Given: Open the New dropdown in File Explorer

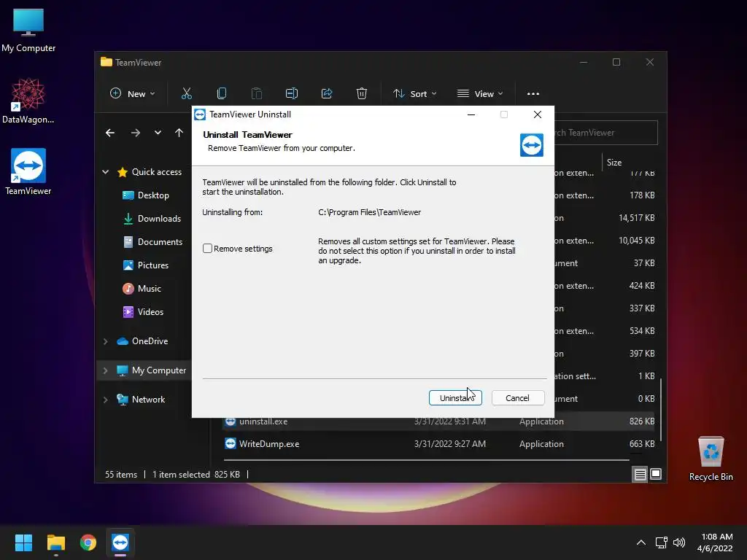Looking at the screenshot, I should (132, 93).
